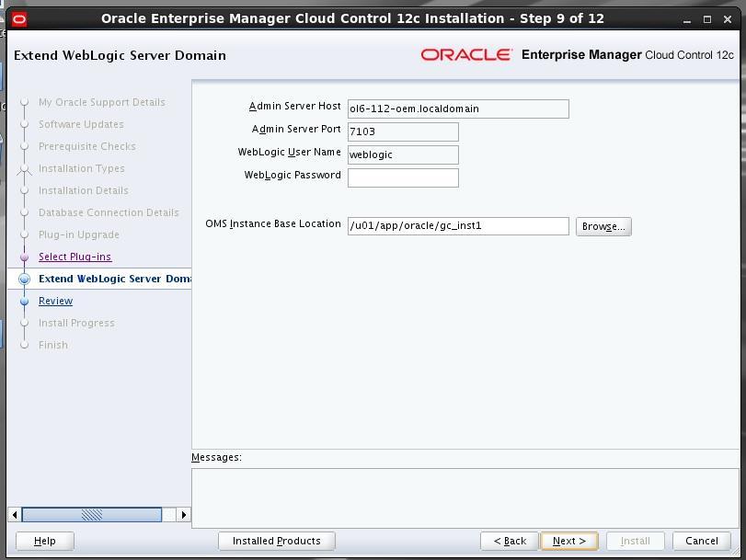Focus the Admin Server Port field
746x560 pixels.
click(x=403, y=131)
